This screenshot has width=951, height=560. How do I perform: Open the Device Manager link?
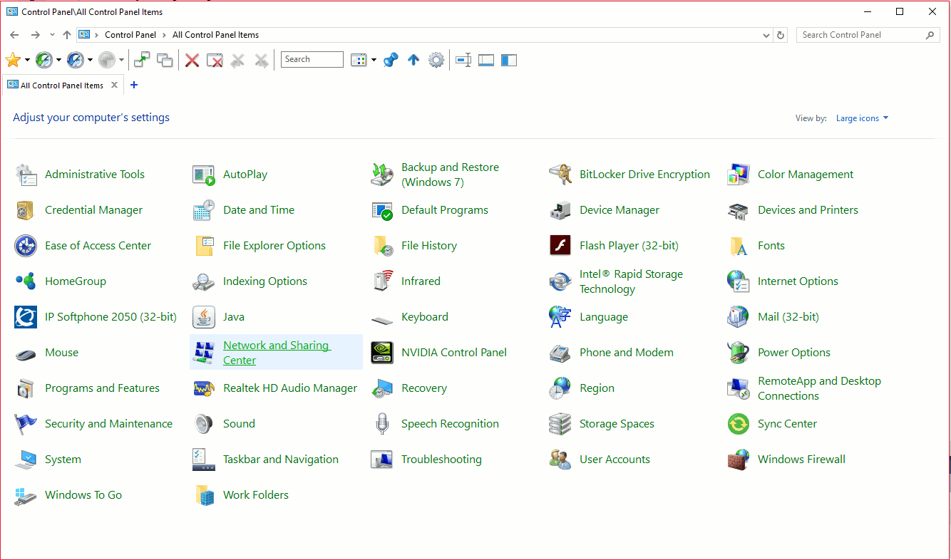(x=619, y=210)
